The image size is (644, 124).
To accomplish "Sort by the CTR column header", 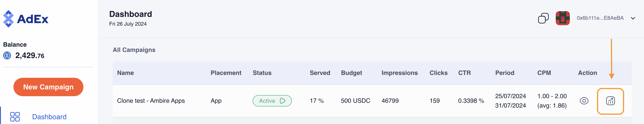I will tap(464, 73).
